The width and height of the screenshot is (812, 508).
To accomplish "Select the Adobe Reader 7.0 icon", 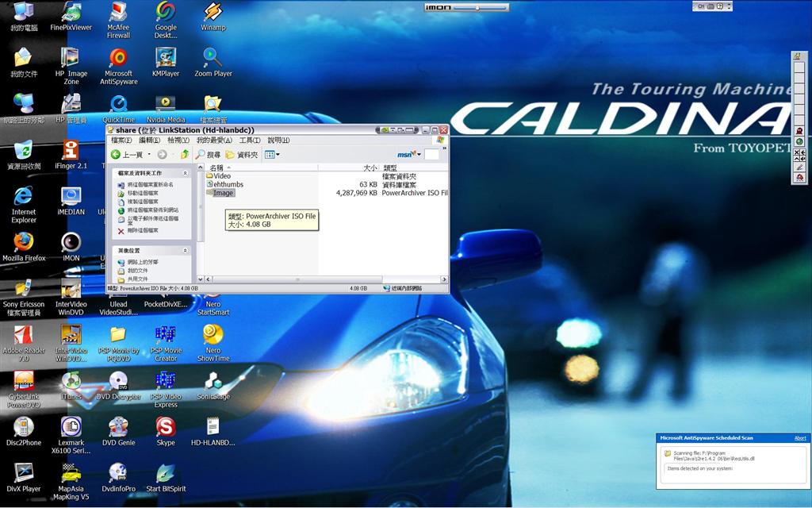I will click(24, 344).
